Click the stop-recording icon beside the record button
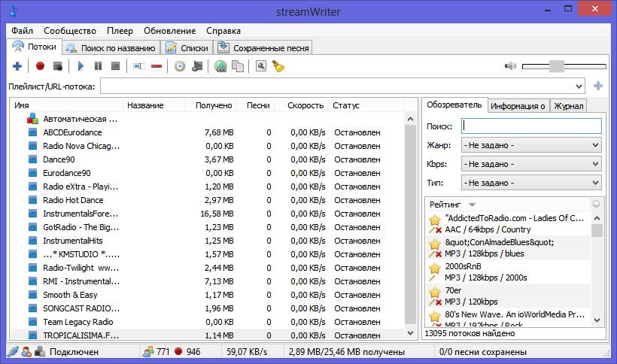 point(58,66)
